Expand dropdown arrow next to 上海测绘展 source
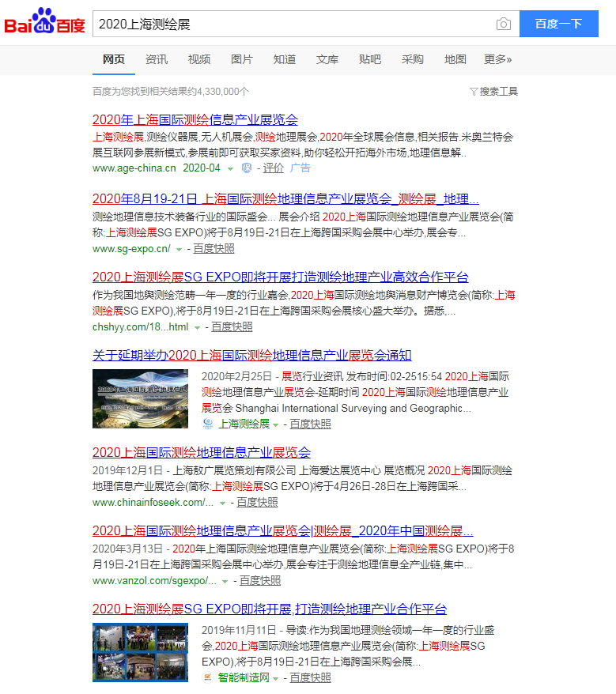Viewport: 616px width, 694px height. coord(275,425)
